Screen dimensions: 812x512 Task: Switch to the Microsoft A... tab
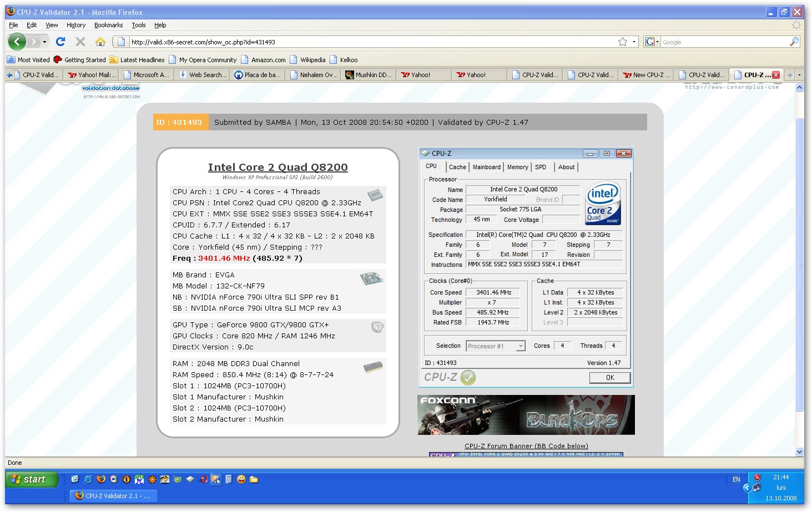pos(147,75)
